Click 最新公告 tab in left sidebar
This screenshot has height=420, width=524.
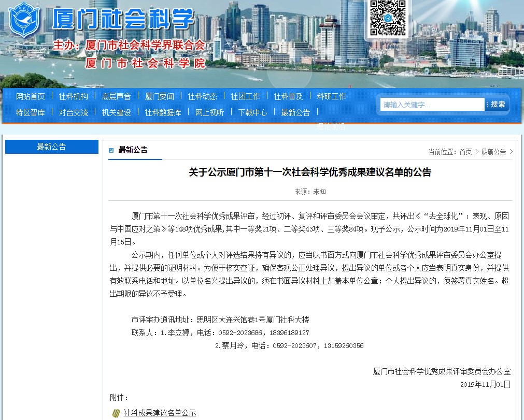51,147
